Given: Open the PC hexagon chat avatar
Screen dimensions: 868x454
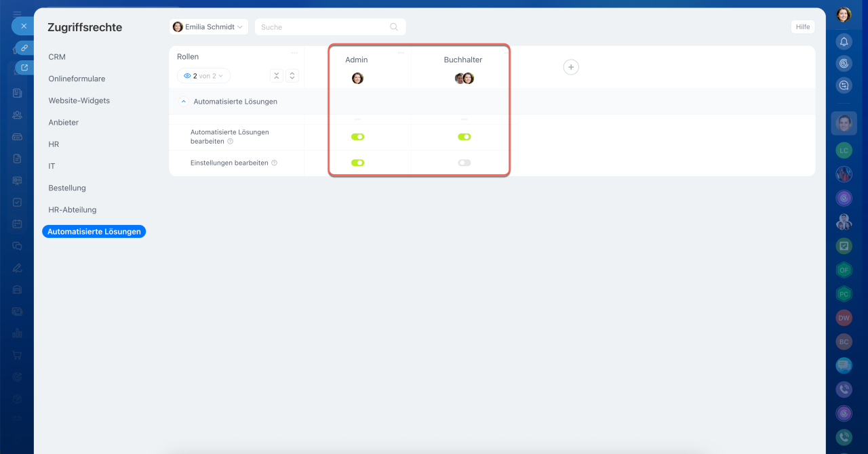Looking at the screenshot, I should 844,294.
